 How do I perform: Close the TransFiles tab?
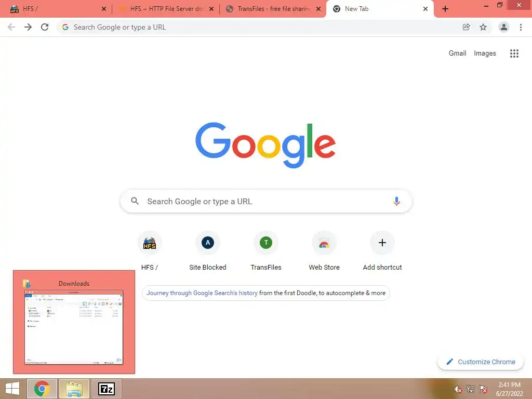pyautogui.click(x=318, y=9)
